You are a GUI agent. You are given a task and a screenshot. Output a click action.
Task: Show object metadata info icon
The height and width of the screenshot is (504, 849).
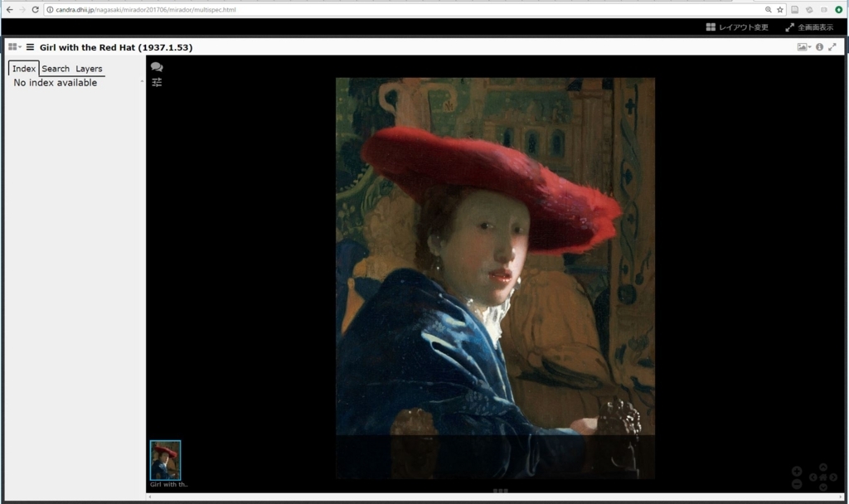[x=820, y=47]
